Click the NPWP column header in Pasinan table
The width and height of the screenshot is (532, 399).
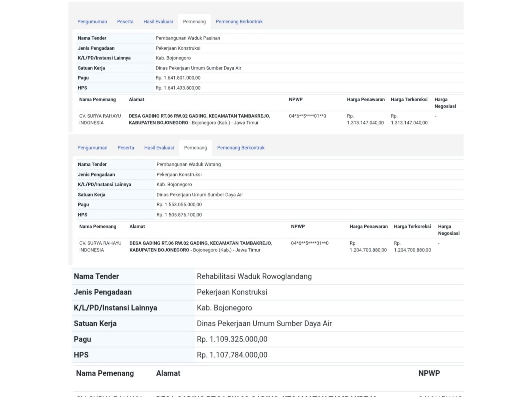pyautogui.click(x=296, y=100)
